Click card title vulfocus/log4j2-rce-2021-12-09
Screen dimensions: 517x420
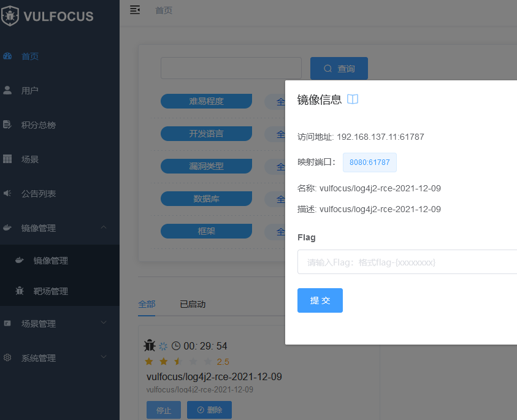pyautogui.click(x=214, y=377)
